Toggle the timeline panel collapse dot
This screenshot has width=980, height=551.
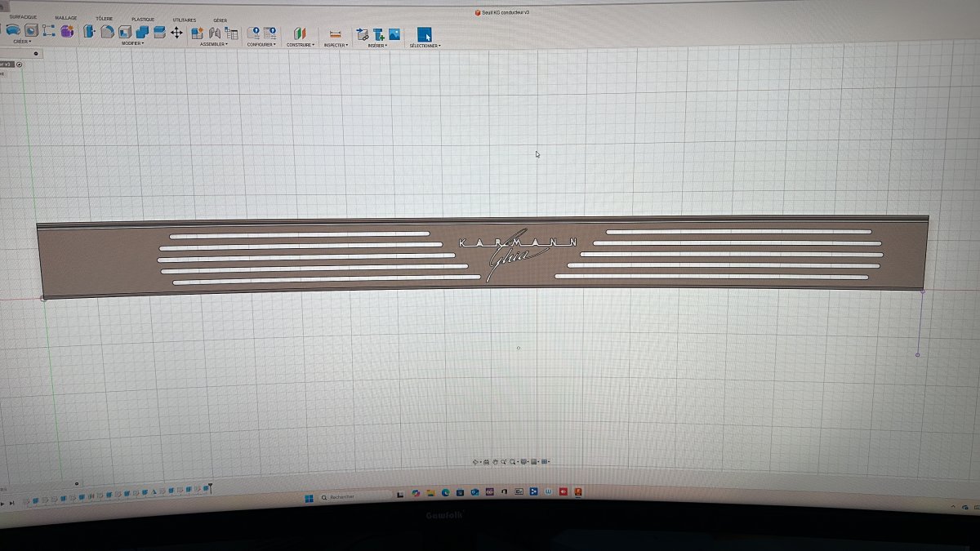tap(77, 483)
